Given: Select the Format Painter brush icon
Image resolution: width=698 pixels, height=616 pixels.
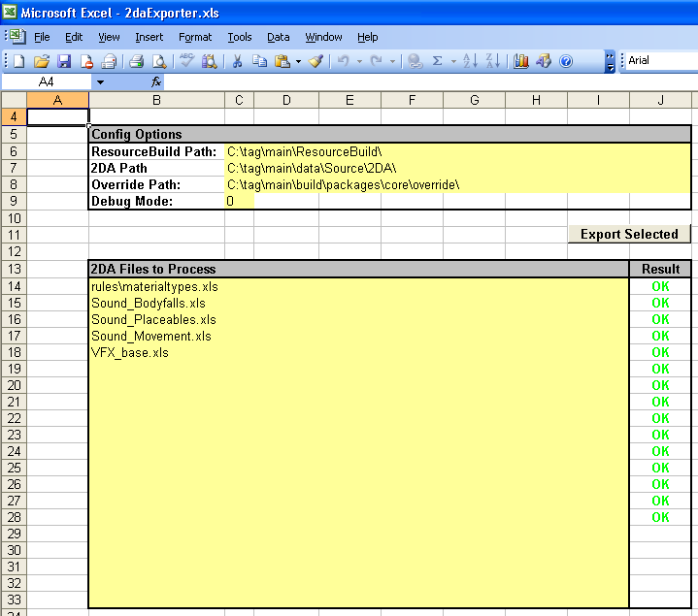Looking at the screenshot, I should tap(316, 61).
